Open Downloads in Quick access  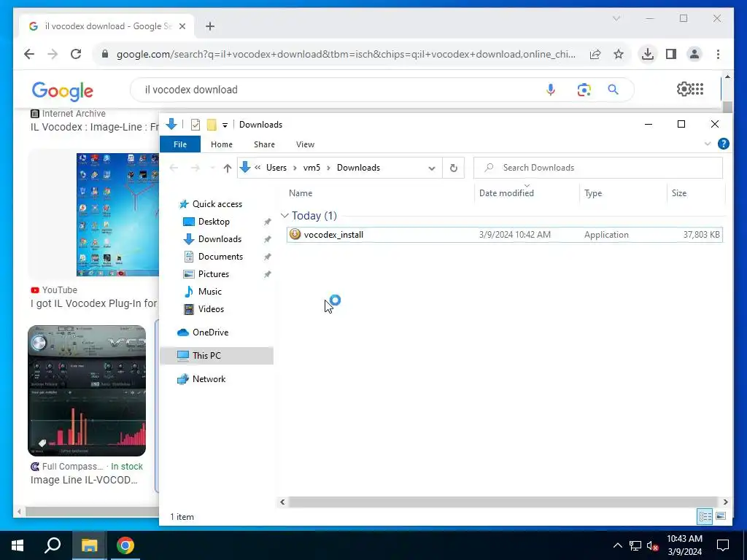pos(220,239)
